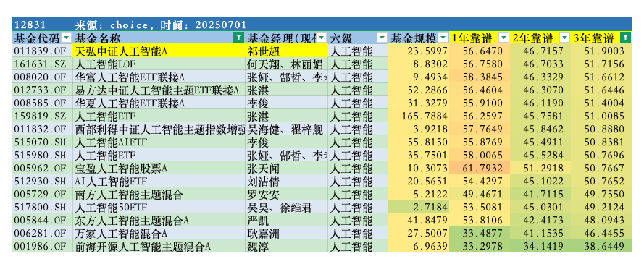The width and height of the screenshot is (644, 264).
Task: Select fund code 008585.OF
Action: (43, 103)
